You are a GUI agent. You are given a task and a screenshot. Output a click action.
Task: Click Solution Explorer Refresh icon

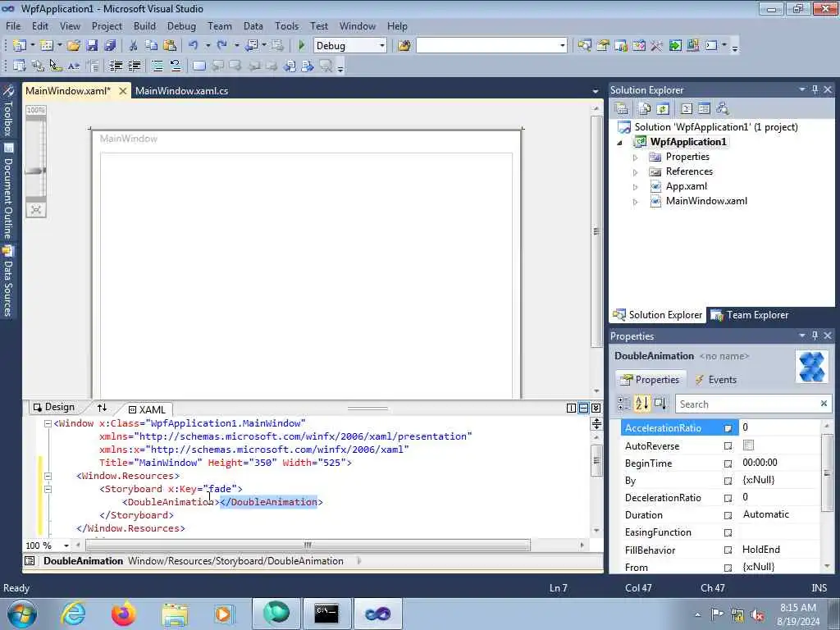tap(663, 109)
